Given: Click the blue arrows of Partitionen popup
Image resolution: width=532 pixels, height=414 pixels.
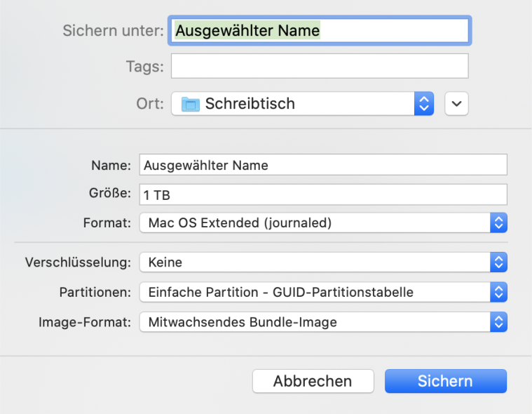Looking at the screenshot, I should point(499,292).
